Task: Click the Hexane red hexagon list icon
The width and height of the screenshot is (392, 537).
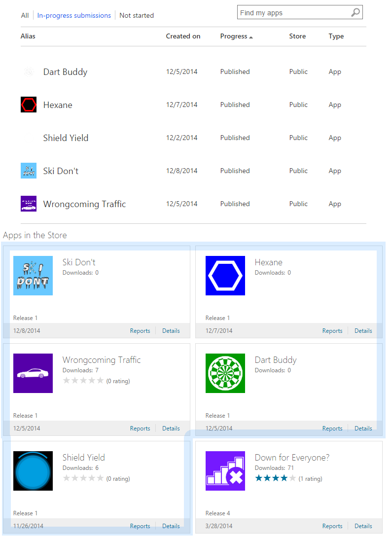Action: click(29, 105)
